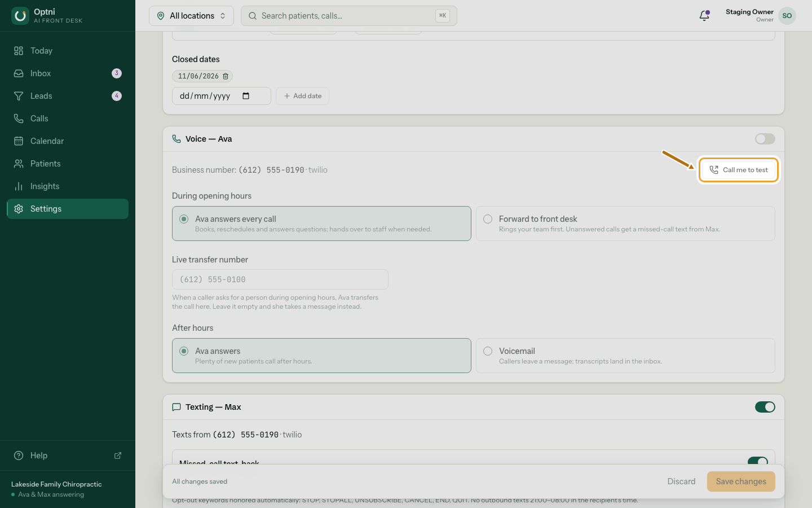
Task: Open the date picker calendar icon
Action: (246, 96)
